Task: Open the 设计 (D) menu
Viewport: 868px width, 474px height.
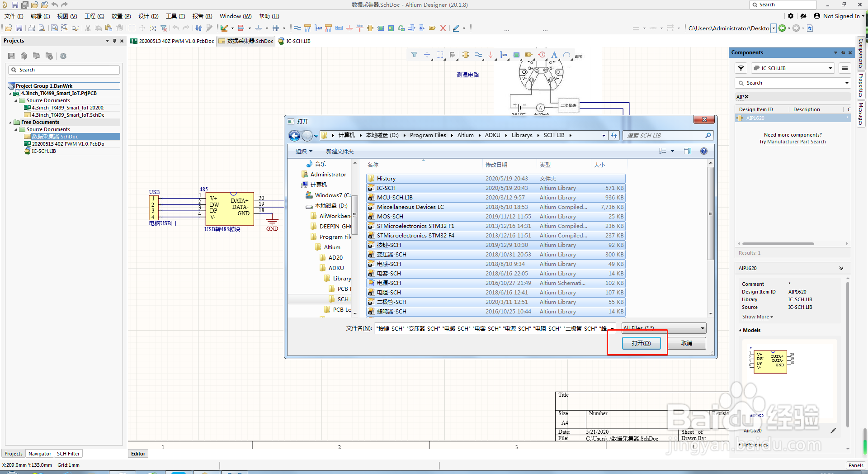Action: (148, 16)
